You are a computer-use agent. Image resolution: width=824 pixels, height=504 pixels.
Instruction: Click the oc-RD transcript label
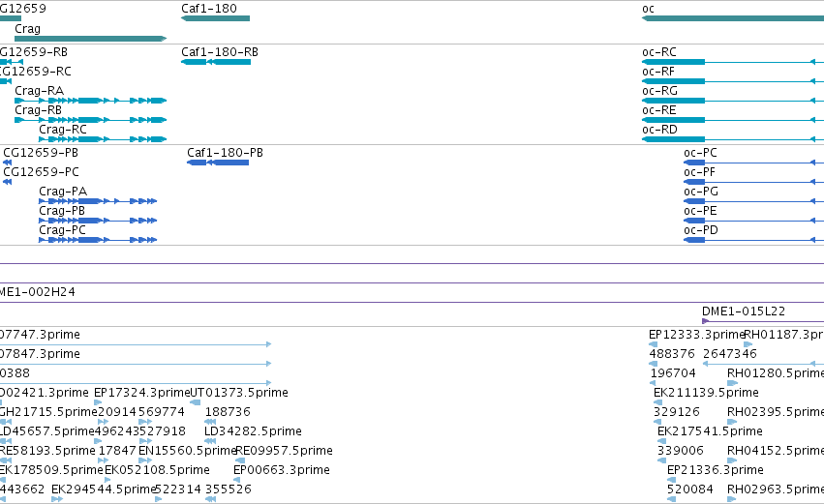point(659,130)
